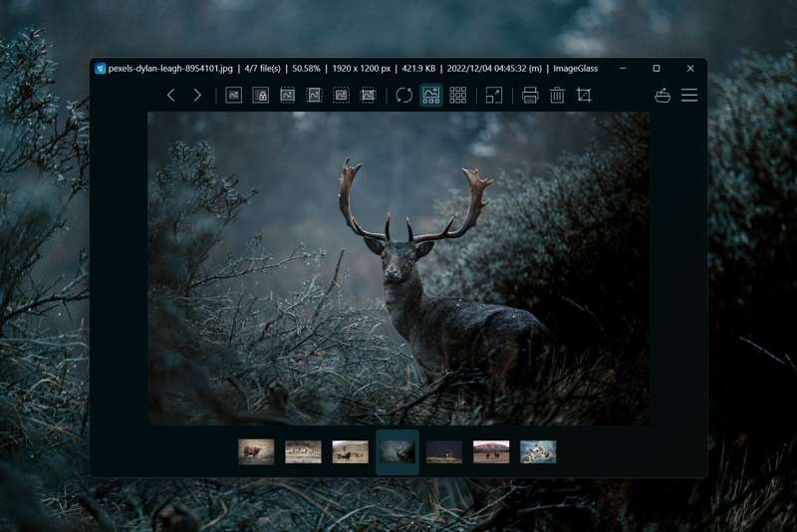Toggle the thumbnail bar panel
The width and height of the screenshot is (797, 532).
(x=431, y=96)
